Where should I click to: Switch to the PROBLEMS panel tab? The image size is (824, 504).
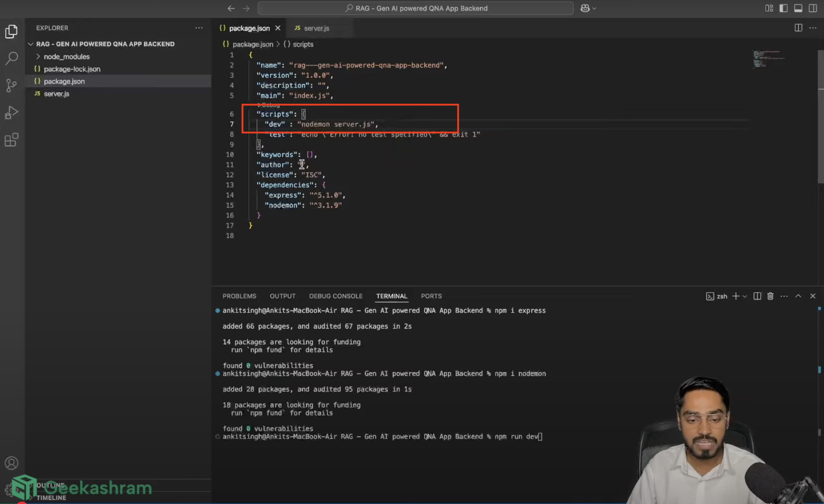click(240, 296)
